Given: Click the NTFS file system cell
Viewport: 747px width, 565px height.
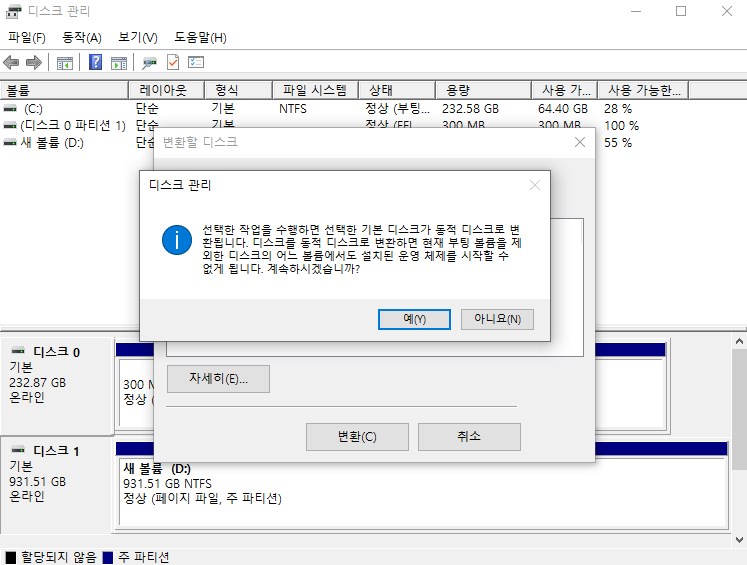Looking at the screenshot, I should click(293, 109).
